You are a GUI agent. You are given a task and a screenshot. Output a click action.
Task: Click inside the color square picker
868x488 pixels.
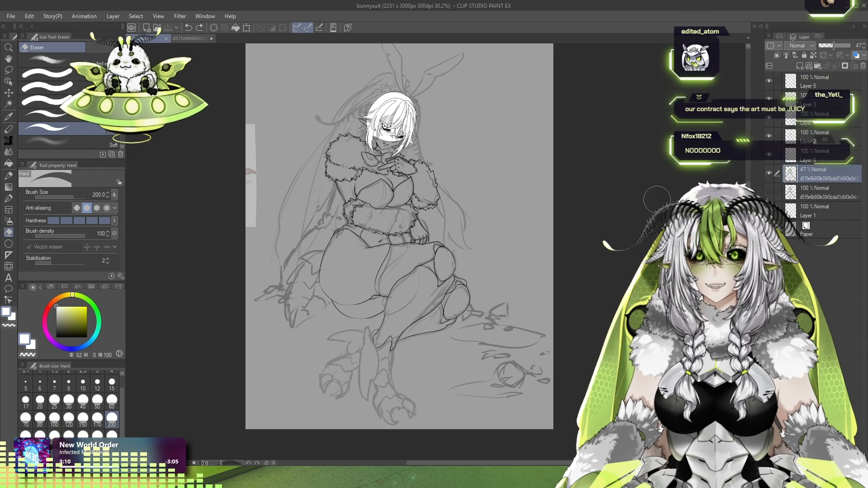tap(71, 322)
